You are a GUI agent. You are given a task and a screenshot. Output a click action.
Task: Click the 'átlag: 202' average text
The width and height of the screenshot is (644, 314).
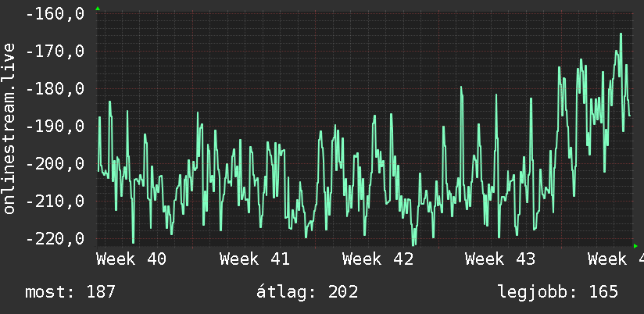point(307,292)
